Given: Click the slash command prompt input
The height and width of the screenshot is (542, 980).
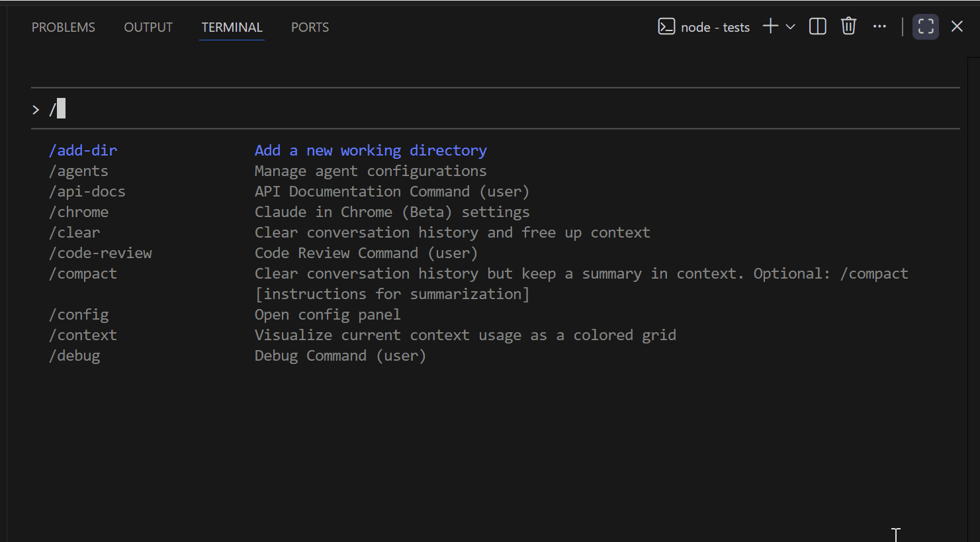Looking at the screenshot, I should (x=495, y=109).
